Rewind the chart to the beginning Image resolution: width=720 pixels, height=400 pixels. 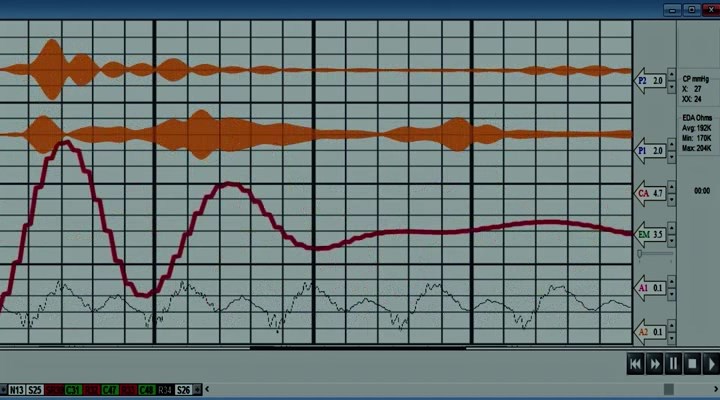click(x=635, y=364)
